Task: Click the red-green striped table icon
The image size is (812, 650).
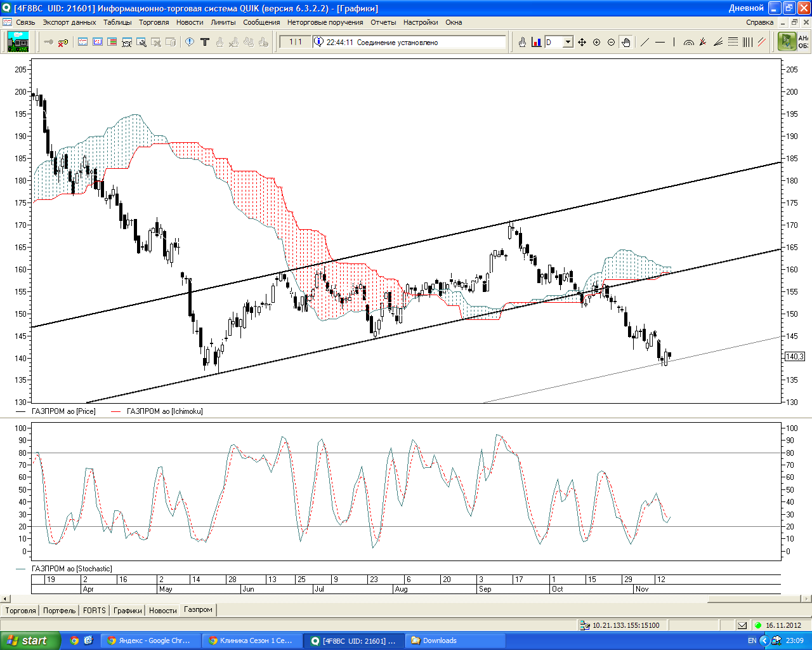Action: click(x=112, y=42)
